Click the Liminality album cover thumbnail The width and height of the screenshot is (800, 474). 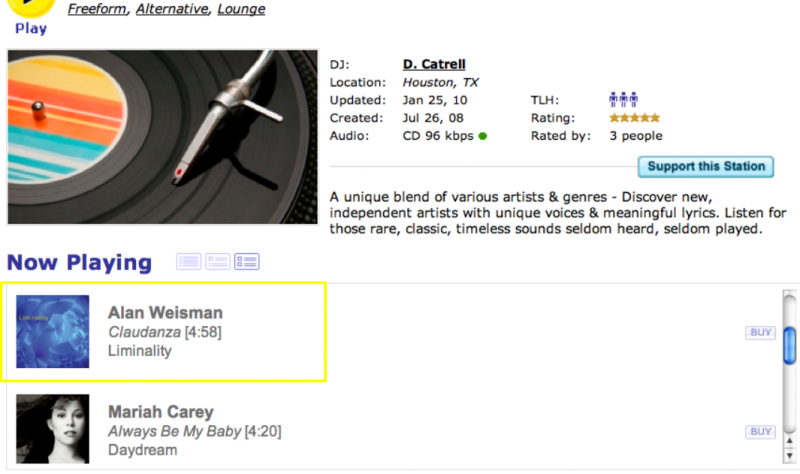click(53, 331)
